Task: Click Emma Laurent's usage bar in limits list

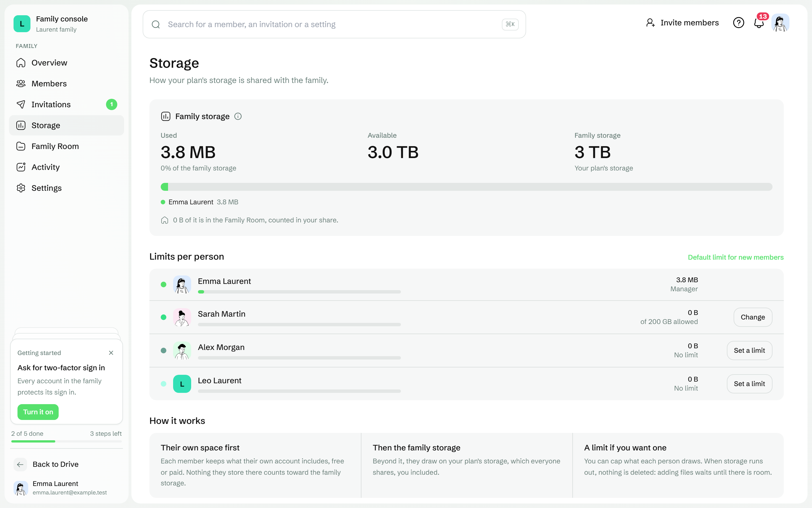Action: pos(299,292)
